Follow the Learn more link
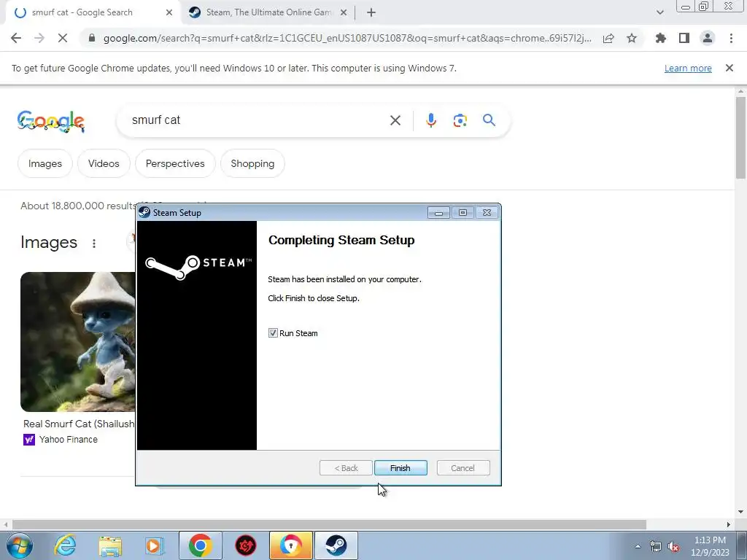This screenshot has height=560, width=747. (x=688, y=68)
